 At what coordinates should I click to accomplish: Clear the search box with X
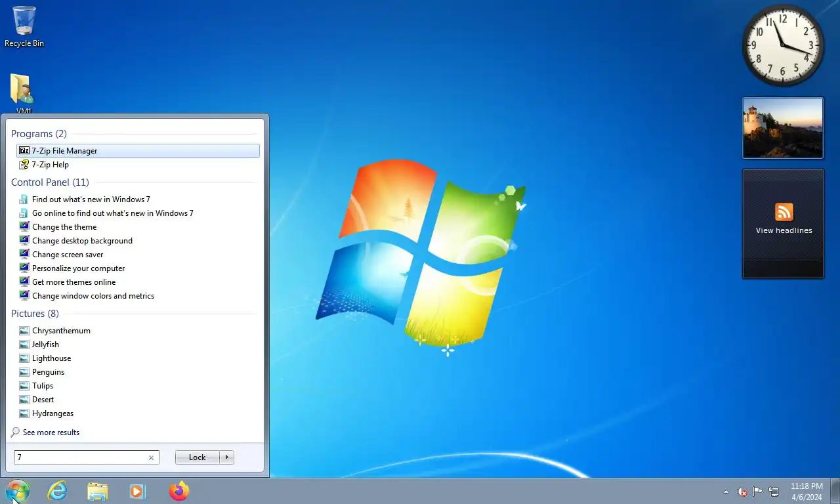[x=151, y=458]
